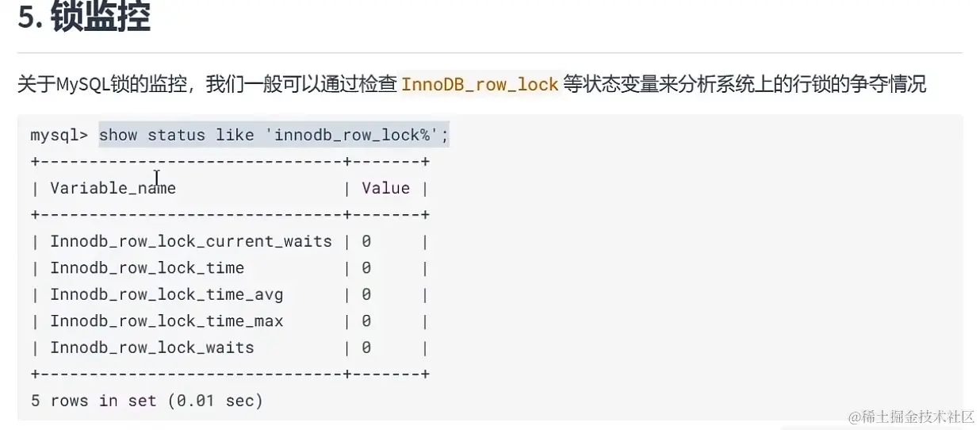Click the heading "5. 锁监控"
This screenshot has height=430, width=980.
click(x=84, y=17)
